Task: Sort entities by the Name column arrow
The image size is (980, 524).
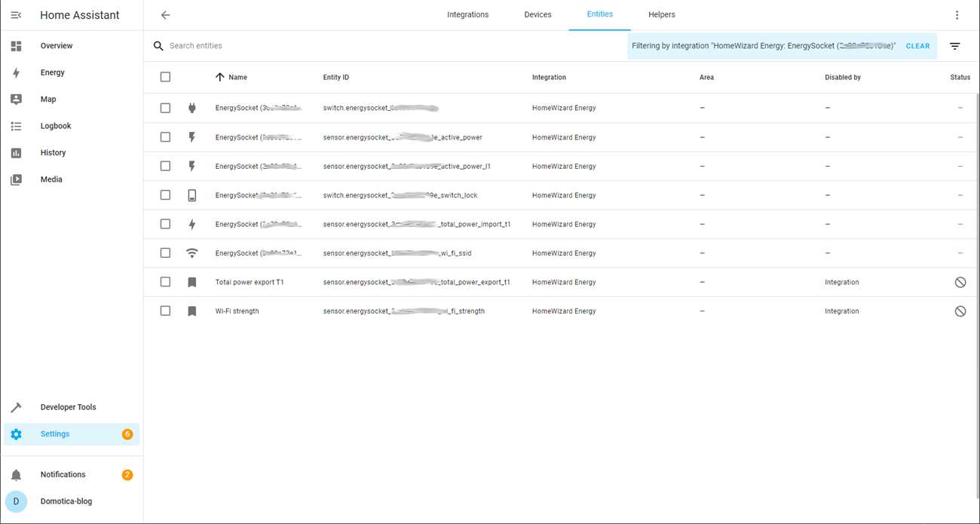Action: click(x=220, y=77)
